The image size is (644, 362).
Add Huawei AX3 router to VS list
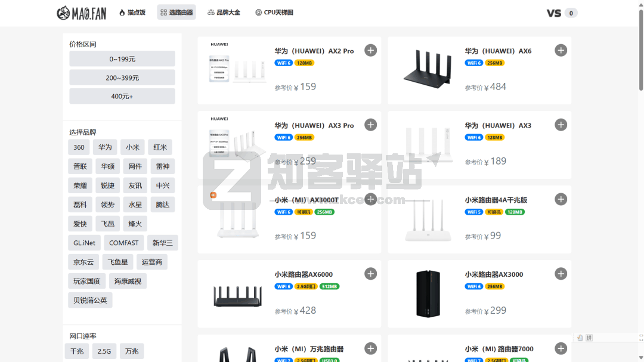(x=561, y=125)
